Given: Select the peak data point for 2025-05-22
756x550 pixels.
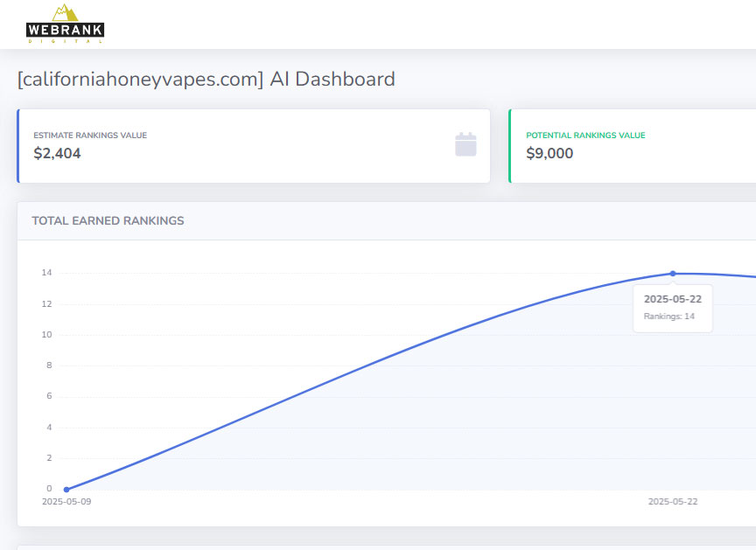Looking at the screenshot, I should 673,274.
